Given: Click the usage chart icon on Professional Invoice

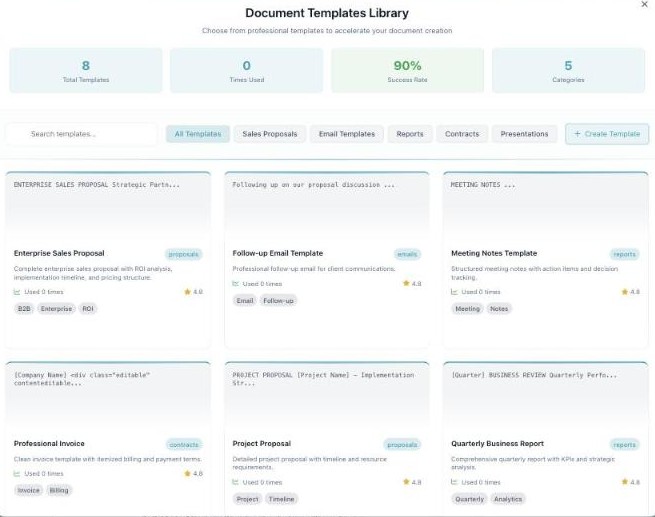Looking at the screenshot, I should [17, 474].
